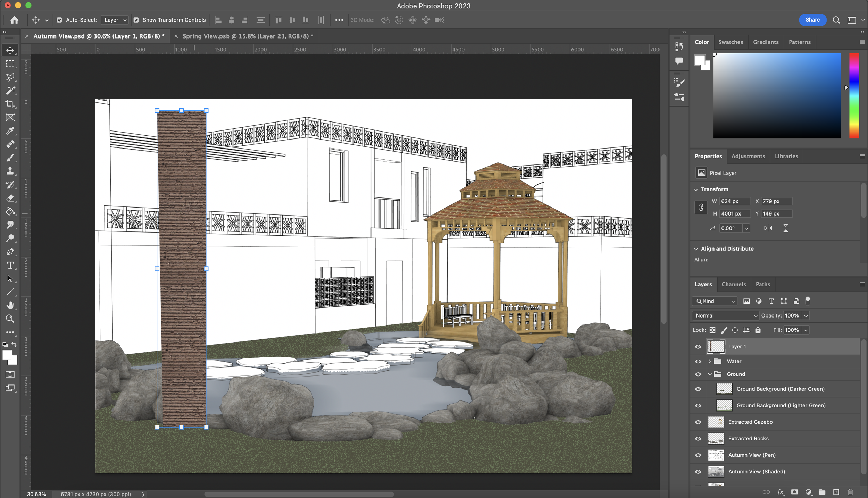The image size is (868, 498).
Task: Click the hue spectrum slider
Action: pyautogui.click(x=854, y=96)
